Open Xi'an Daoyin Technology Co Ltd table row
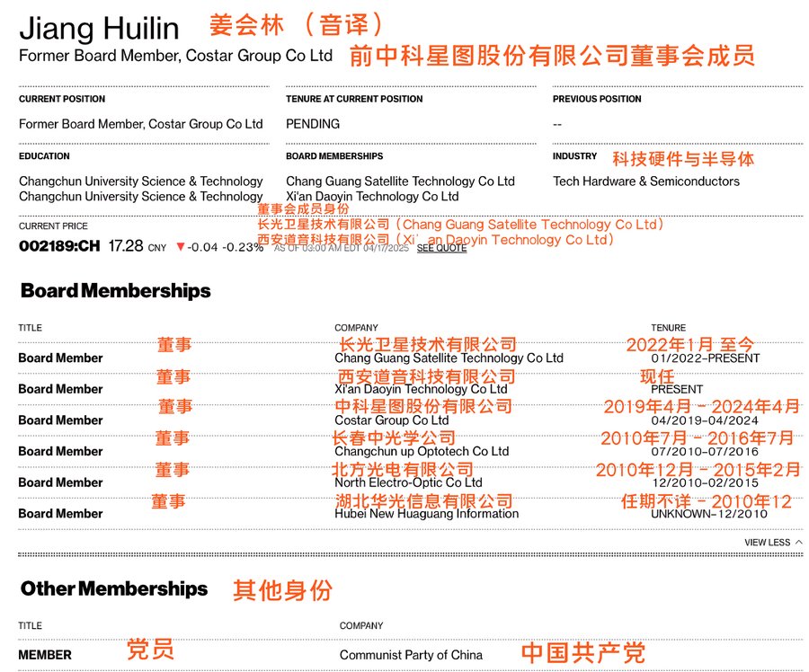809x672 pixels. pos(421,389)
